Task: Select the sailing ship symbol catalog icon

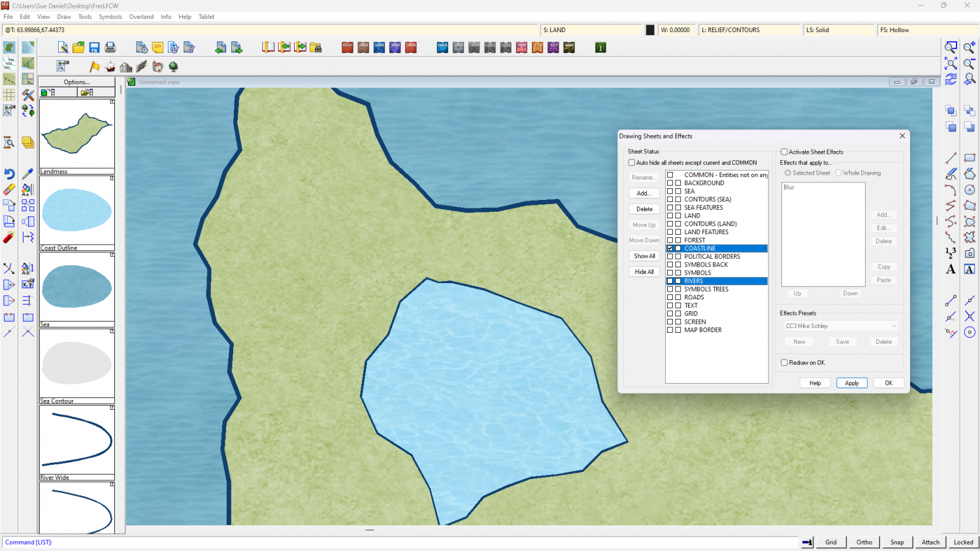Action: (110, 67)
